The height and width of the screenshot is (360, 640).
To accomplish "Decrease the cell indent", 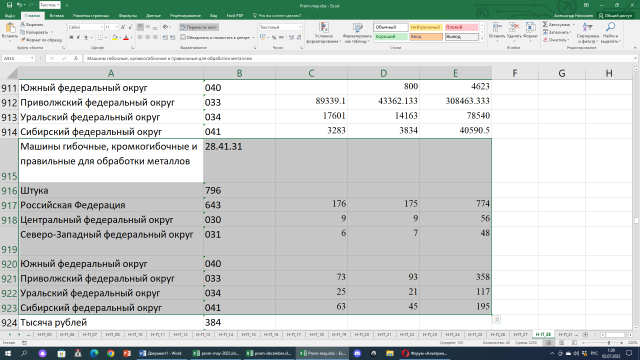I will (165, 38).
